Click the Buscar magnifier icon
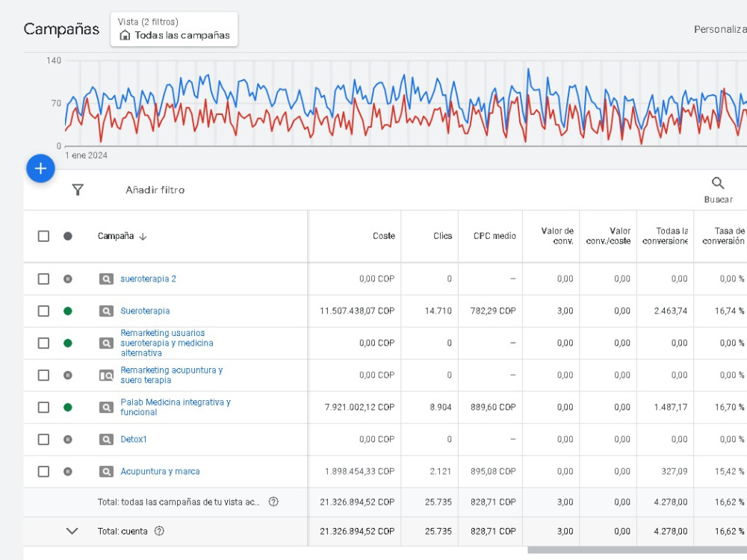The height and width of the screenshot is (560, 747). click(717, 183)
